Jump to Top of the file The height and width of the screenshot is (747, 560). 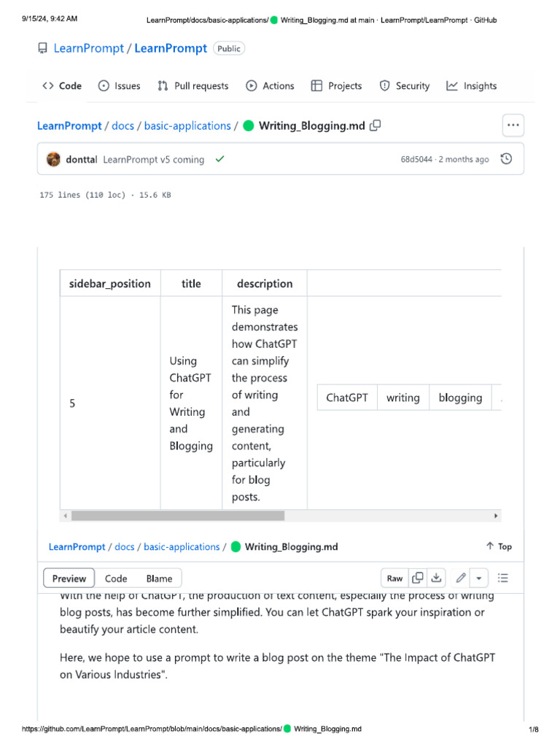tap(499, 546)
